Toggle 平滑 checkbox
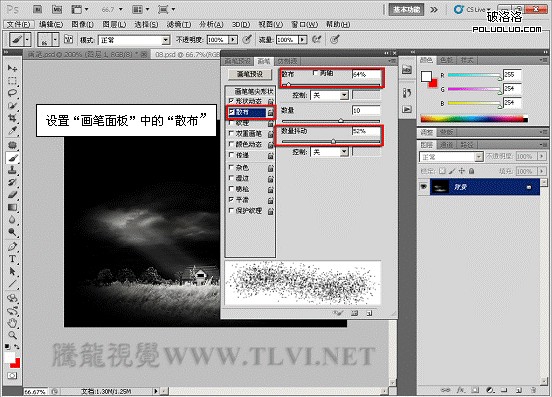552x397 pixels. click(x=231, y=200)
